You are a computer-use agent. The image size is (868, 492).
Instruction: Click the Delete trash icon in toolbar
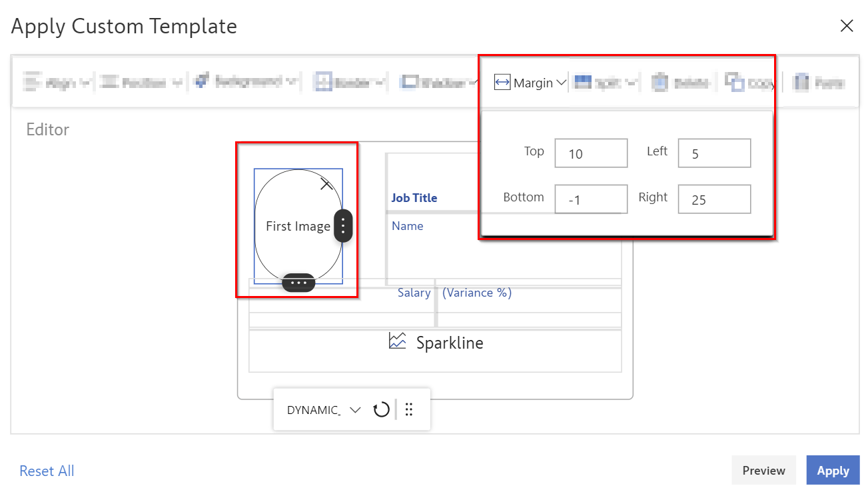click(x=659, y=83)
